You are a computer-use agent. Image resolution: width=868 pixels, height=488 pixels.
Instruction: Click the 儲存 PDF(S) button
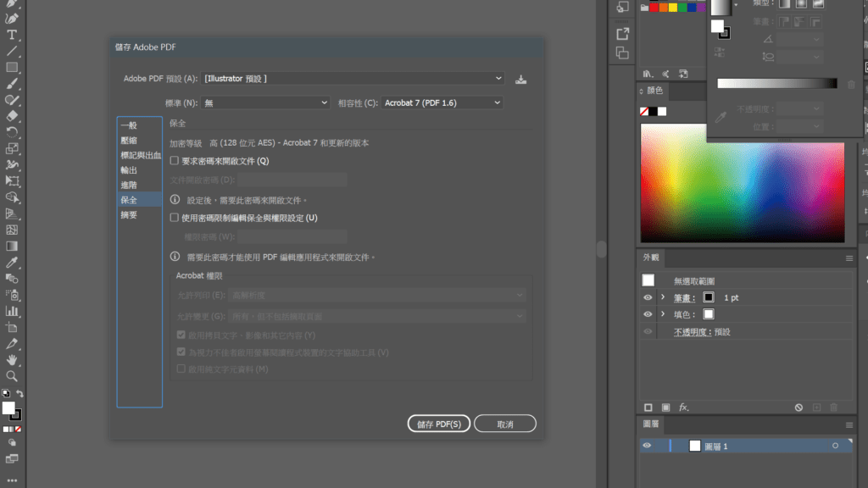pyautogui.click(x=438, y=424)
